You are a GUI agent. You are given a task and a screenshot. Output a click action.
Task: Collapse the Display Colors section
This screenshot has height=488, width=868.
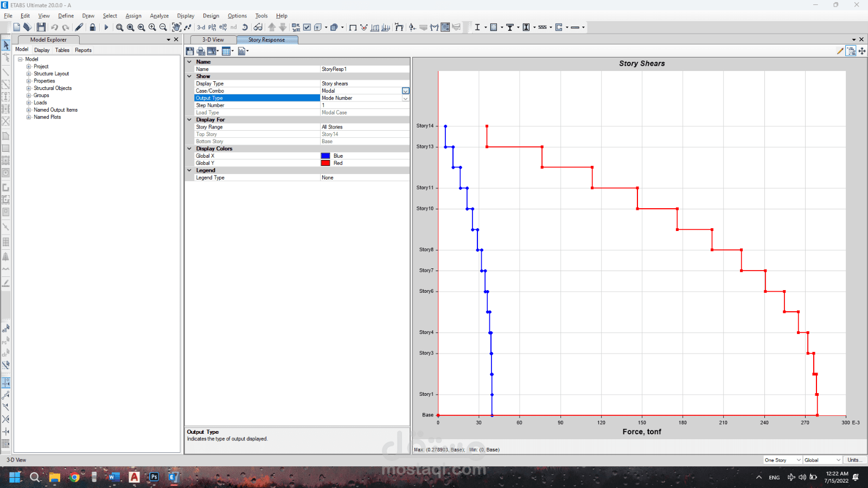coord(189,149)
